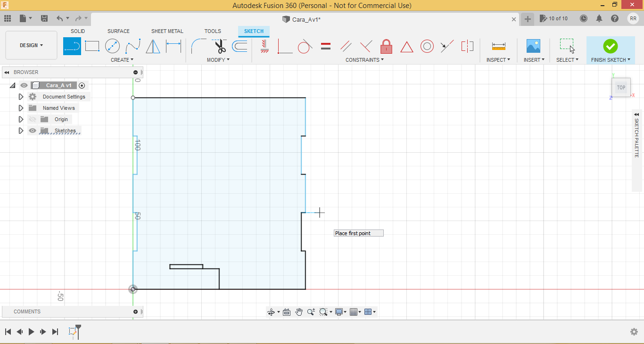Open the Display Settings monitor dropdown
This screenshot has height=344, width=644.
341,312
